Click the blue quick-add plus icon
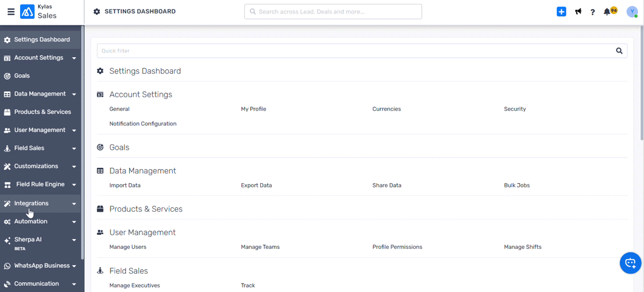 561,12
